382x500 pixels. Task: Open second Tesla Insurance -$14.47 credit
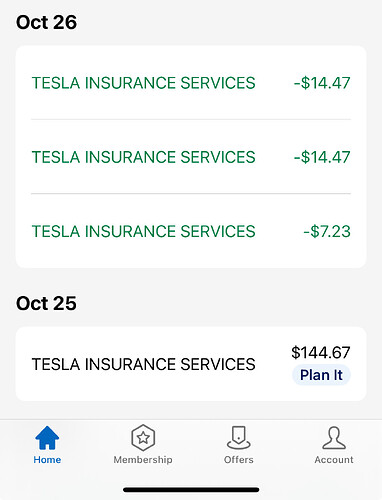(x=191, y=157)
